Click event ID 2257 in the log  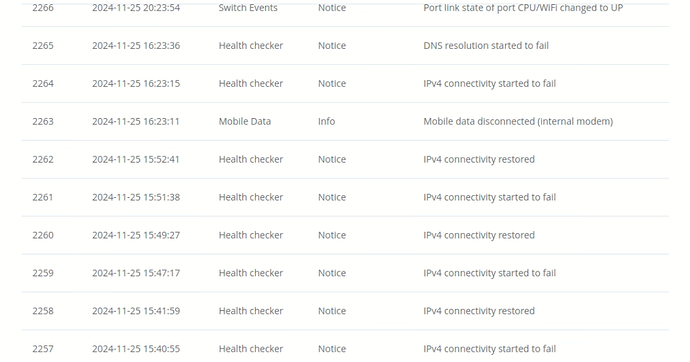(x=43, y=349)
